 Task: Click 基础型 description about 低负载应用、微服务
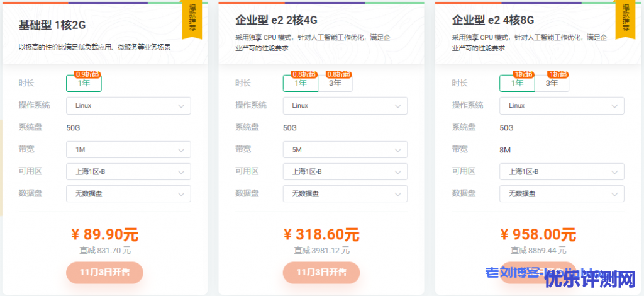[94, 47]
